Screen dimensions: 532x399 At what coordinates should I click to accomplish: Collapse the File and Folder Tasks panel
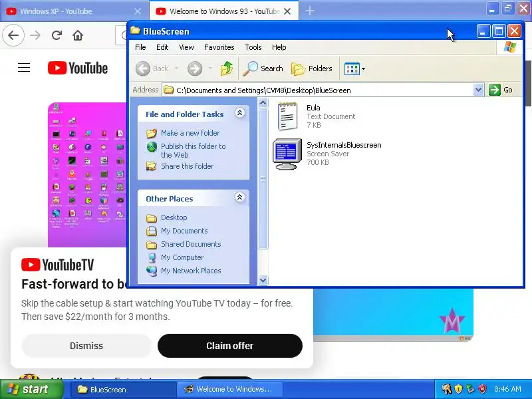[x=239, y=113]
